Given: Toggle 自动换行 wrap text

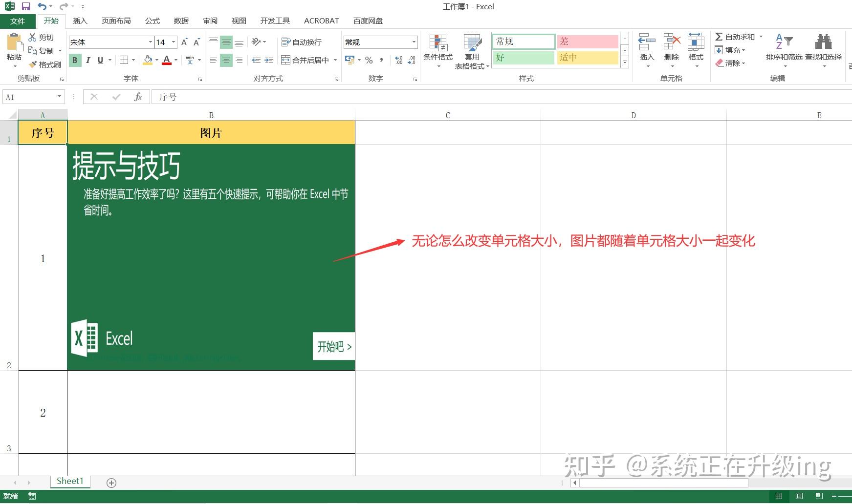Looking at the screenshot, I should (302, 42).
